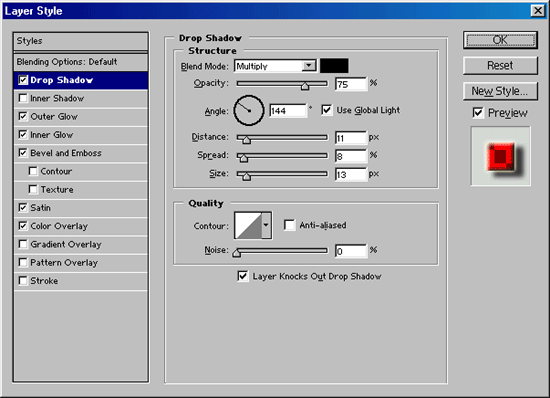This screenshot has height=398, width=550.
Task: Open the Outer Glow settings label
Action: pos(54,117)
